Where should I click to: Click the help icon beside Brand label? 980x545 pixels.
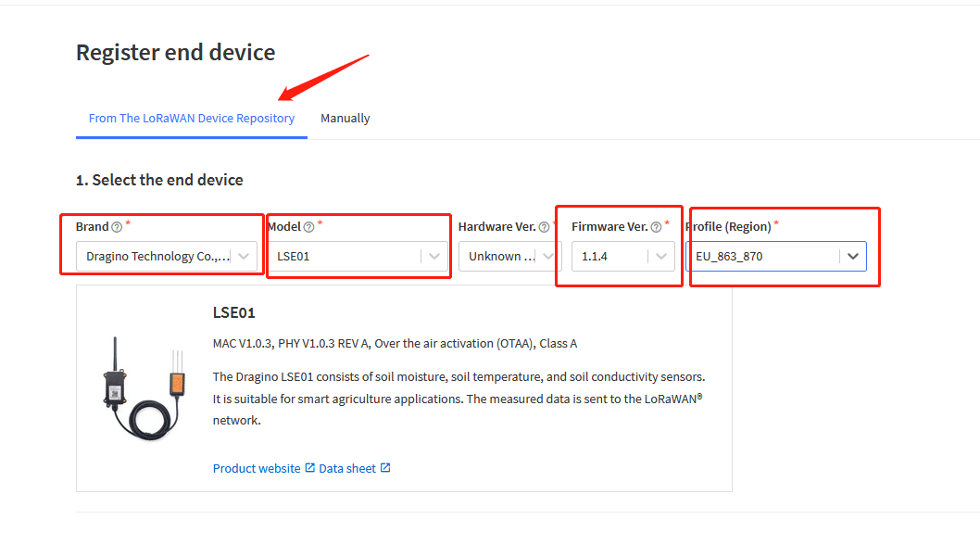point(117,227)
